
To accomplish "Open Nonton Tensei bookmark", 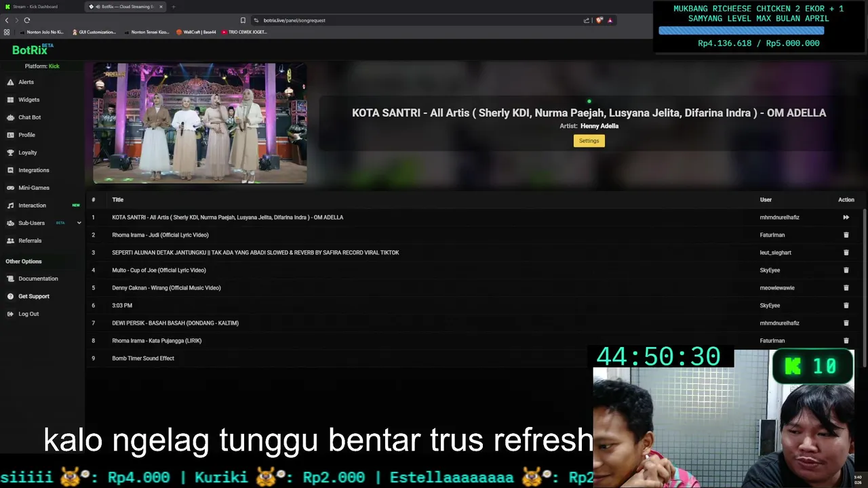I will click(x=147, y=32).
